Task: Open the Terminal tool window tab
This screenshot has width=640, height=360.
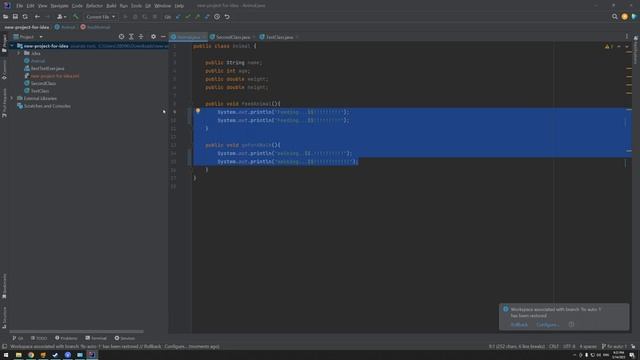Action: [96, 338]
